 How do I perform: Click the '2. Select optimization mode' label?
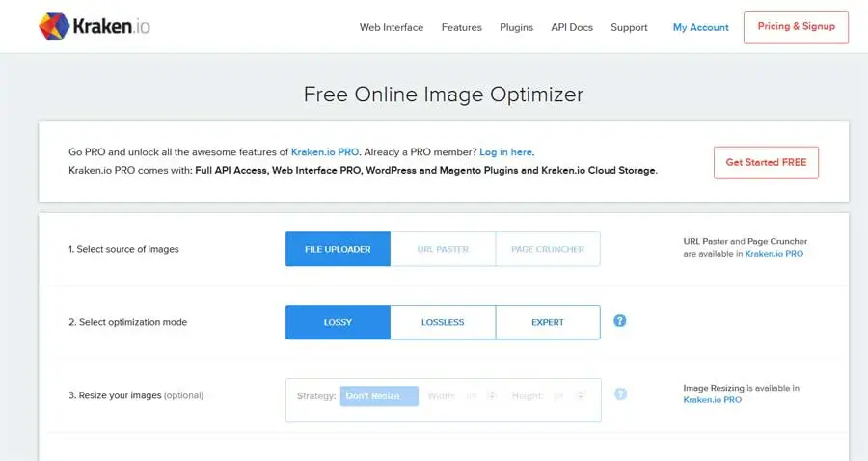point(128,322)
